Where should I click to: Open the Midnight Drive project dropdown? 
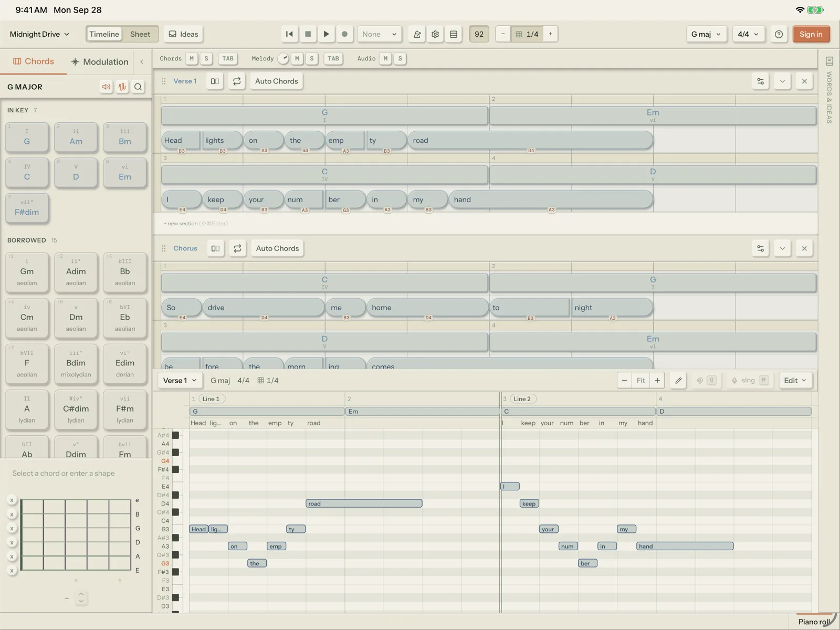[x=39, y=34]
